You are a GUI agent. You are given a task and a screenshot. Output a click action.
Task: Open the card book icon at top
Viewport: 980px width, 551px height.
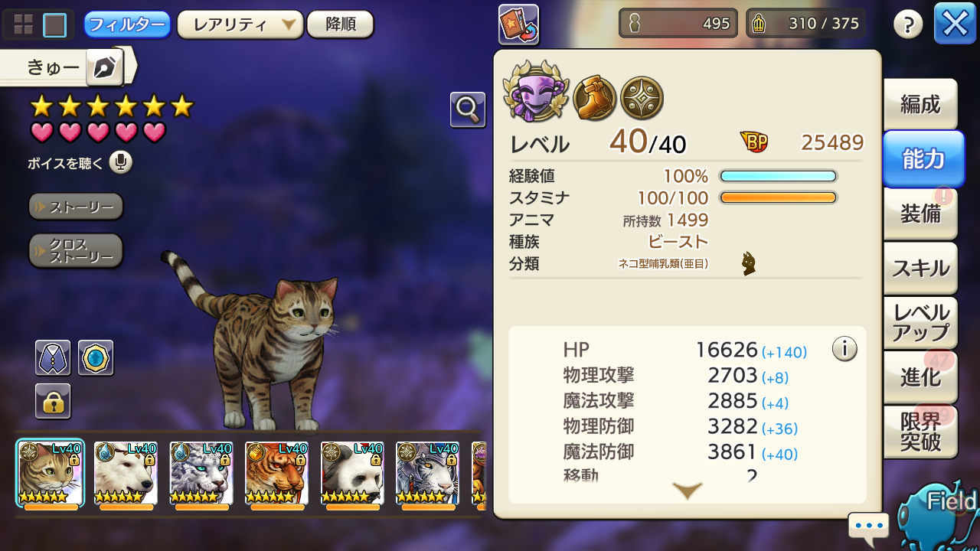[518, 24]
